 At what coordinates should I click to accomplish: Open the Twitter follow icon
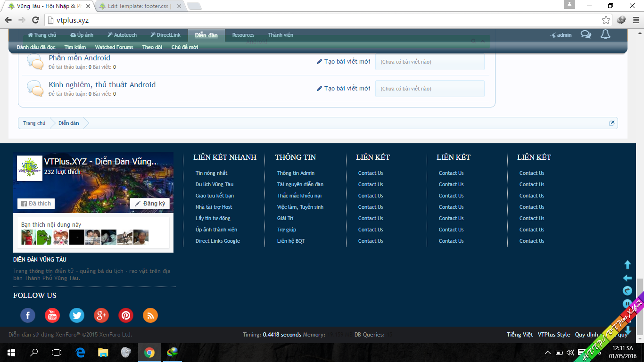point(77,315)
